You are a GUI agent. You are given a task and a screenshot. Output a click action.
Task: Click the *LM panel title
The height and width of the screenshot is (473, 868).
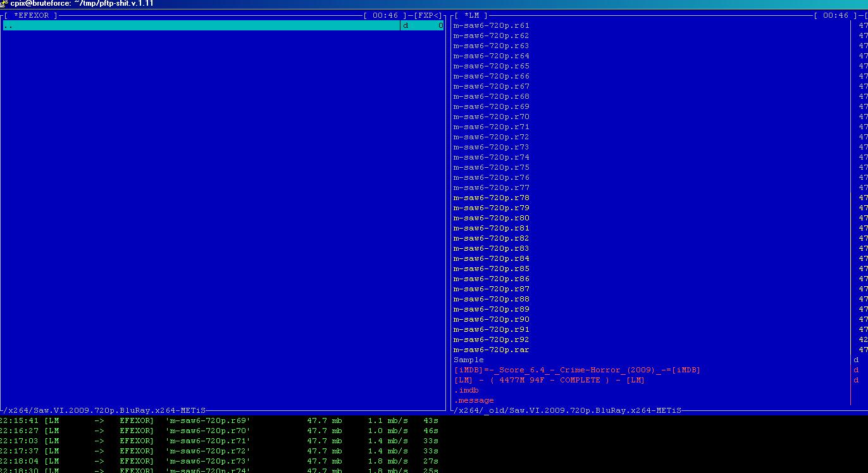[x=471, y=15]
